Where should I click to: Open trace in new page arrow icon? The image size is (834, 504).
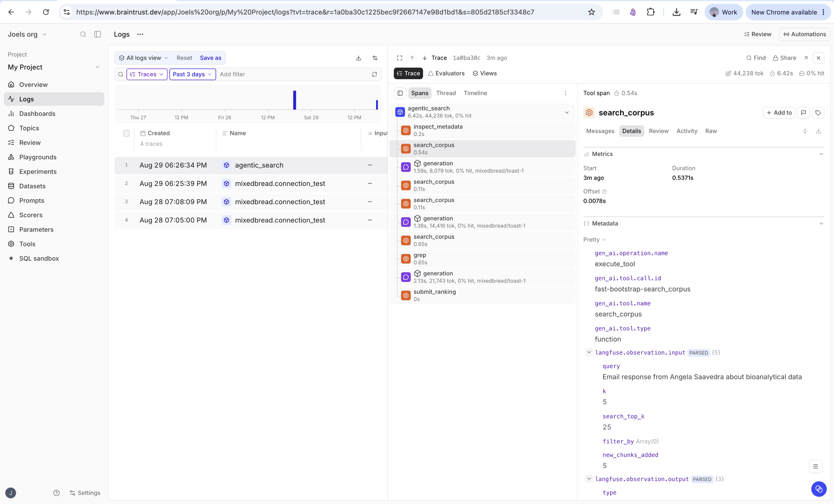806,58
